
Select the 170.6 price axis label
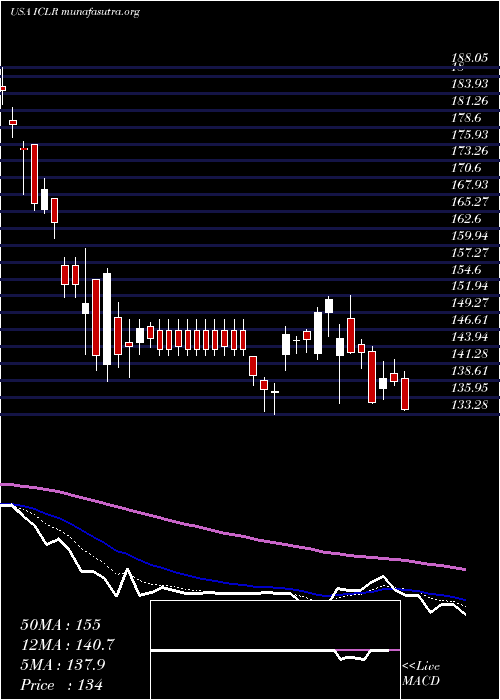coord(467,168)
